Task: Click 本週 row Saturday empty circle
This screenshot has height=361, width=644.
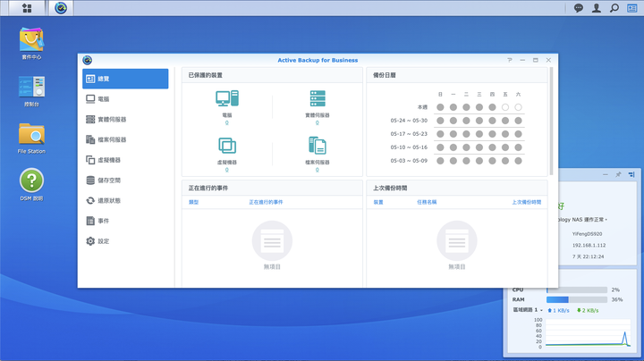Action: tap(518, 107)
